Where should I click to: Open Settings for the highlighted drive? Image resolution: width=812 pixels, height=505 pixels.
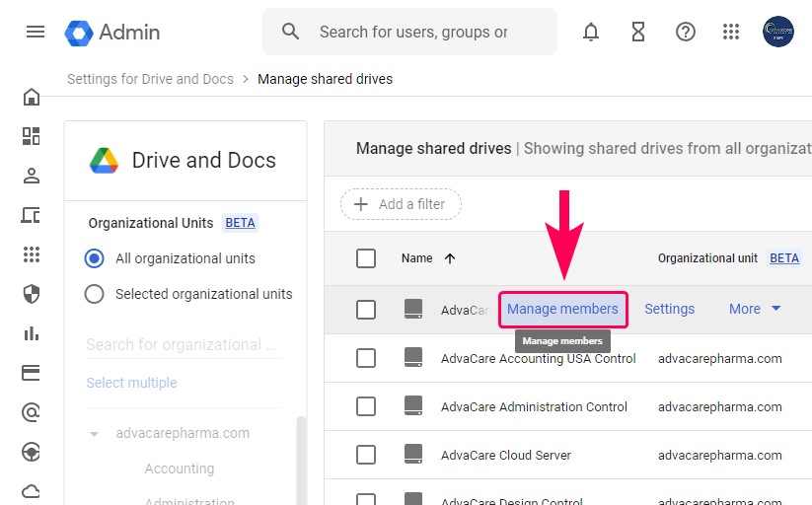669,309
